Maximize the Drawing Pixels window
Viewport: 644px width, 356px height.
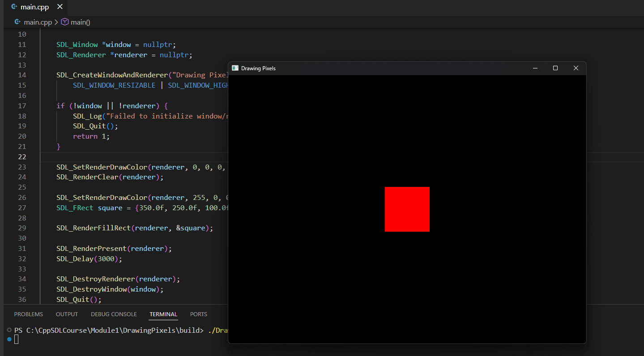click(x=555, y=68)
